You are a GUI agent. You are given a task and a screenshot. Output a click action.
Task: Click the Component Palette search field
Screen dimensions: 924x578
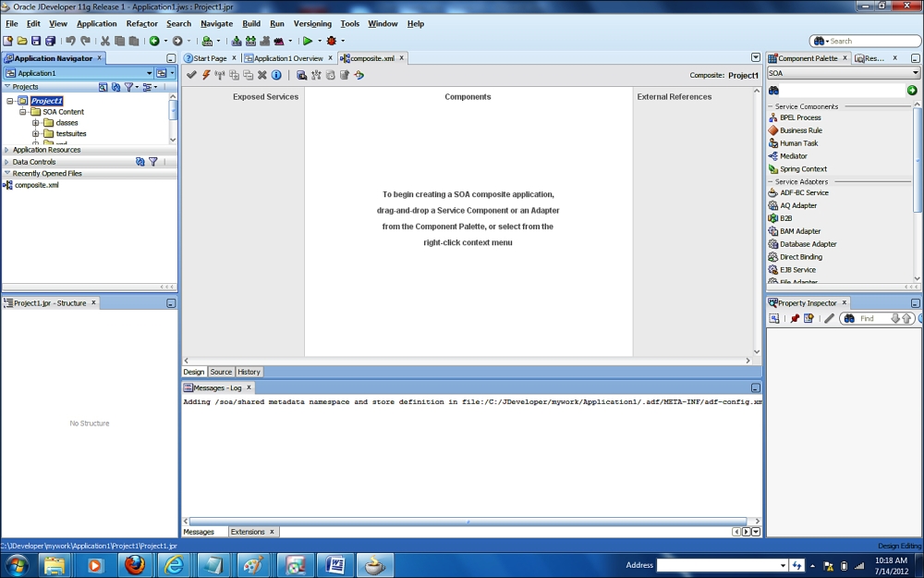point(843,91)
